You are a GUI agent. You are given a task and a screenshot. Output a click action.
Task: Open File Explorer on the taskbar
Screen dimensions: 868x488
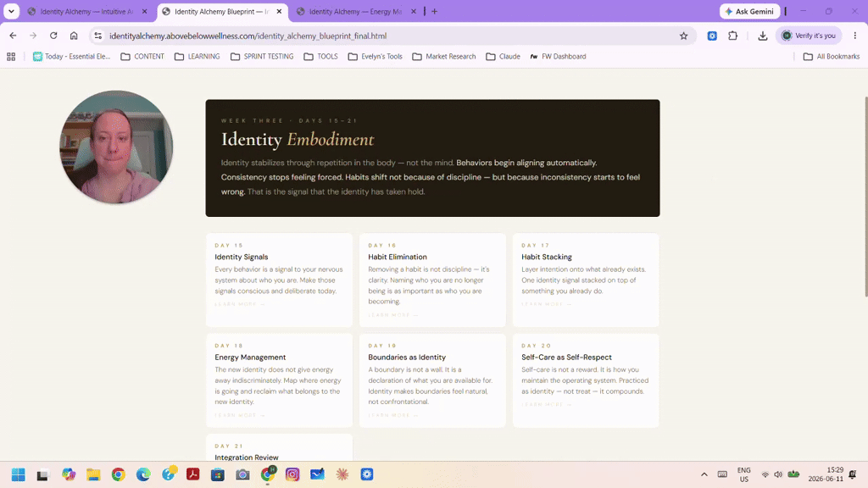[93, 474]
